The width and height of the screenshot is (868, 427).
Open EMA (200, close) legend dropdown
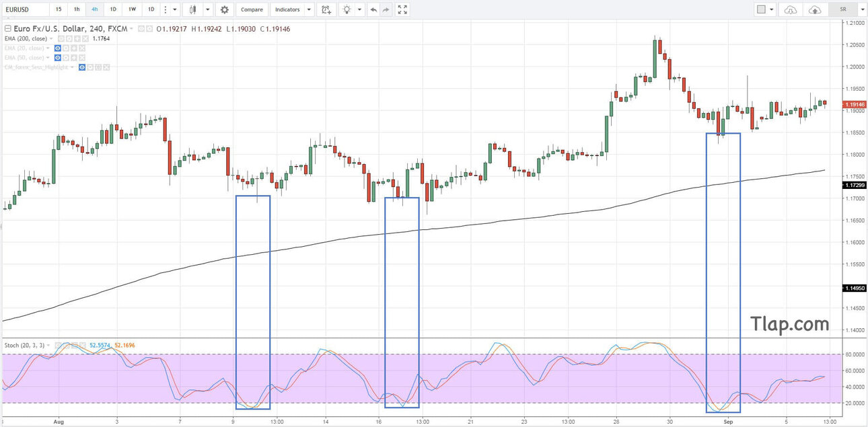[x=50, y=39]
